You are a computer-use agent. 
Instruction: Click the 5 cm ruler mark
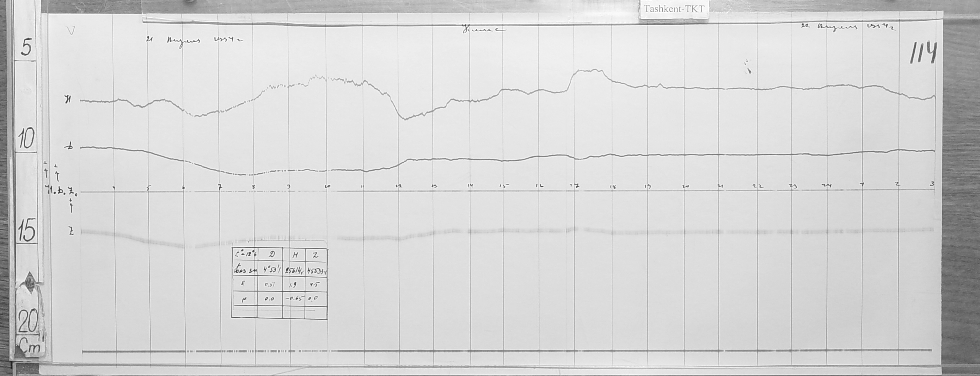[x=26, y=48]
